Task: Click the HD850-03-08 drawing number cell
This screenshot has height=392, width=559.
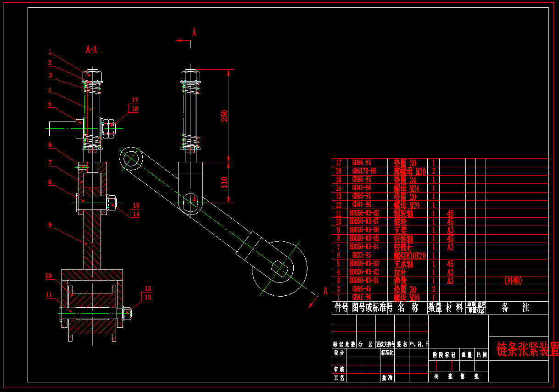Action: click(364, 213)
